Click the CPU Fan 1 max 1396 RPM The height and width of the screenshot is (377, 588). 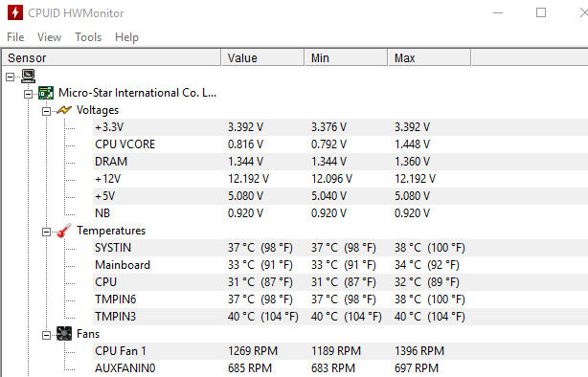pyautogui.click(x=419, y=351)
